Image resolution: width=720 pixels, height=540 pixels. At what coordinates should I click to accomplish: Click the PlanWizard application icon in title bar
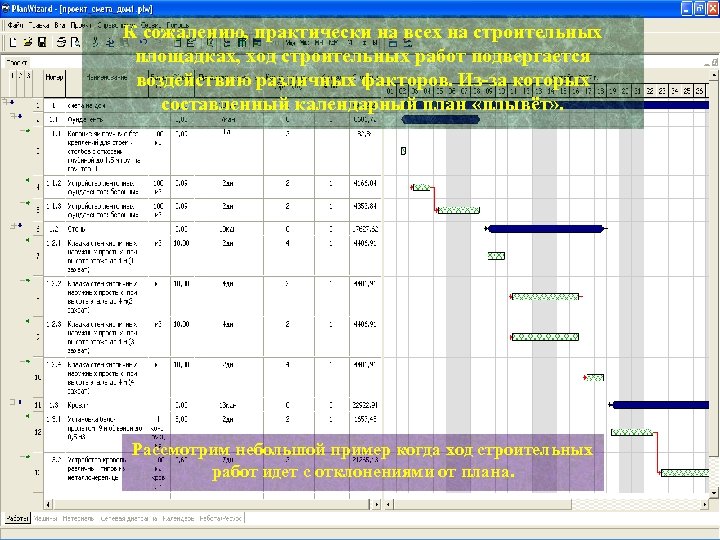6,8
